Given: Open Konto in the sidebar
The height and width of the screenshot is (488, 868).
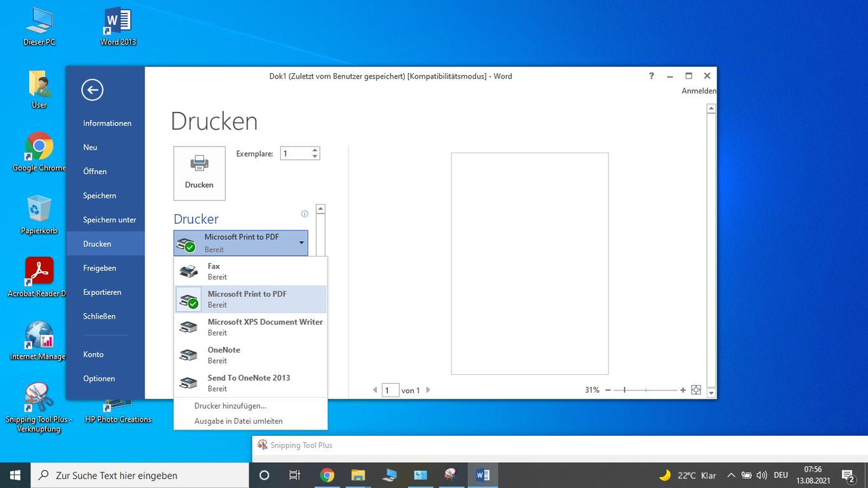Looking at the screenshot, I should [105, 354].
